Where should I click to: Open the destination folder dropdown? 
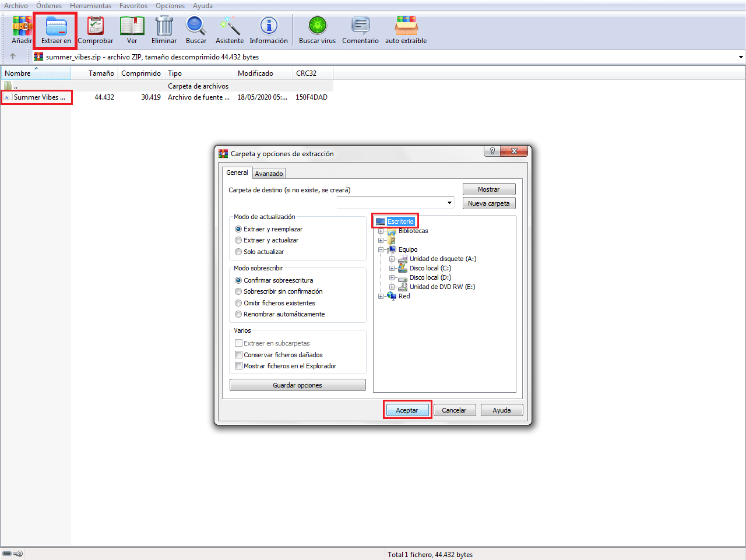(x=449, y=203)
